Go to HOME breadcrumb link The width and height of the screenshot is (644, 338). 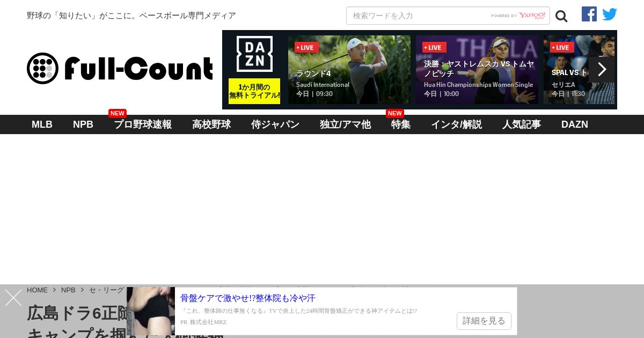[38, 290]
